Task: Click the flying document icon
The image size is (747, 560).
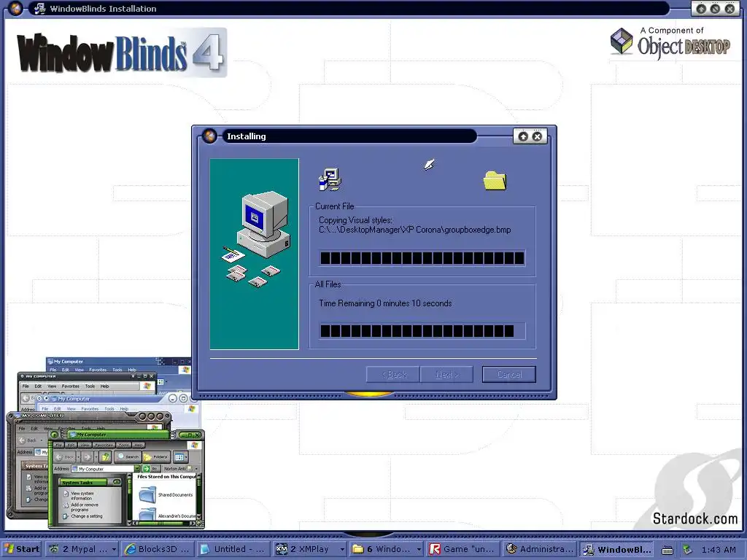Action: click(429, 165)
